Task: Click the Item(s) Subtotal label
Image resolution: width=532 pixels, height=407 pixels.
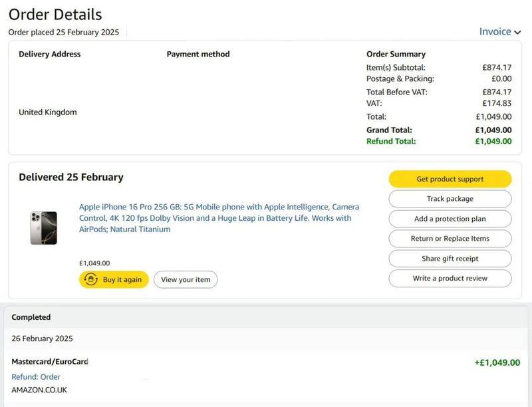Action: [396, 67]
